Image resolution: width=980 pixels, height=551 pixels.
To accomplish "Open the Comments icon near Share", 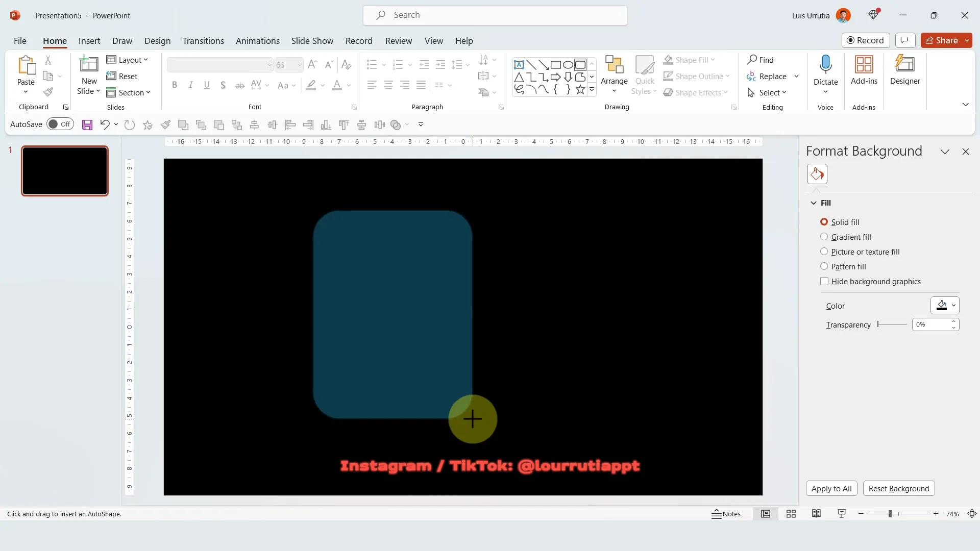I will click(904, 40).
